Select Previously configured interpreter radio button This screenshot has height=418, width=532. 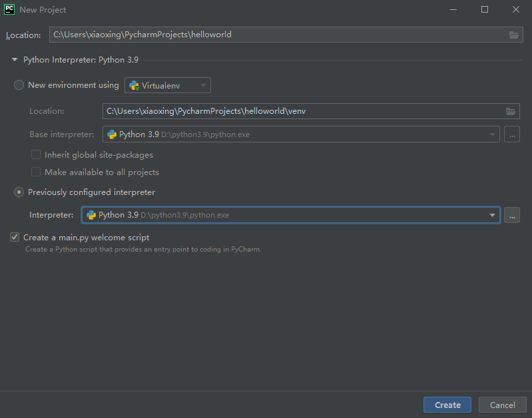(19, 192)
